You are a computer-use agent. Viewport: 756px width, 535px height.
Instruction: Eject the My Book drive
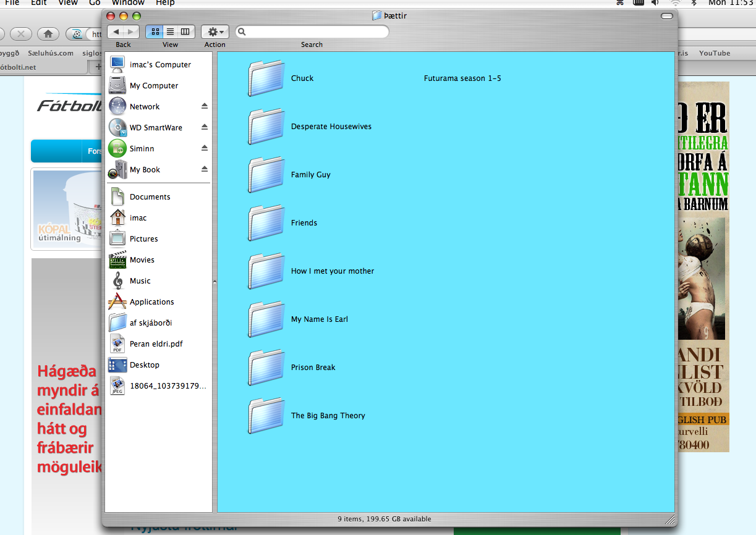tap(204, 169)
